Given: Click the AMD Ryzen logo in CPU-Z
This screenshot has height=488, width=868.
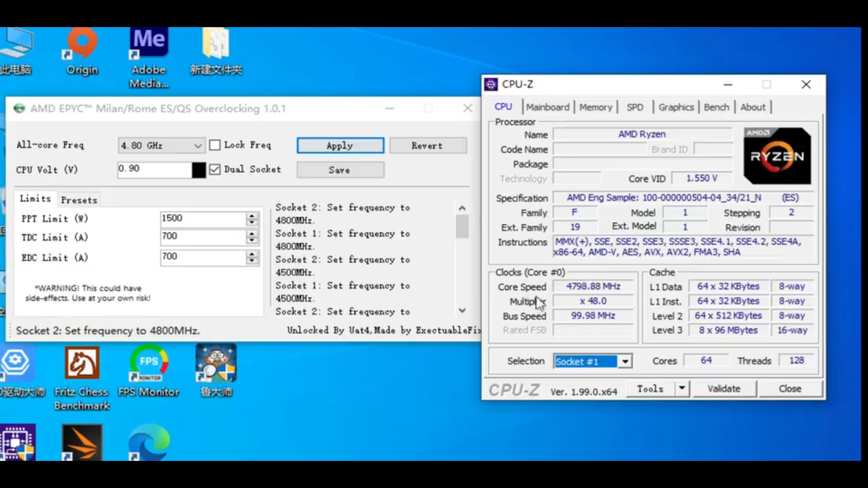Looking at the screenshot, I should [x=777, y=156].
